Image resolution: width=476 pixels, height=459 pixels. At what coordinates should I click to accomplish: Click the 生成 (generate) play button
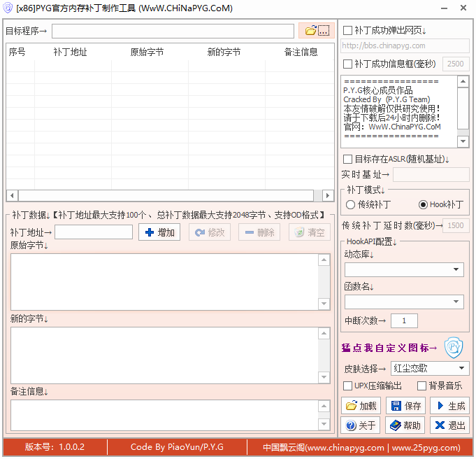click(449, 406)
